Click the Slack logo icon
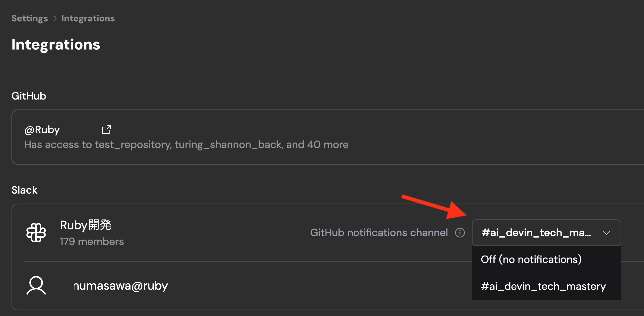The height and width of the screenshot is (316, 644). pos(36,233)
